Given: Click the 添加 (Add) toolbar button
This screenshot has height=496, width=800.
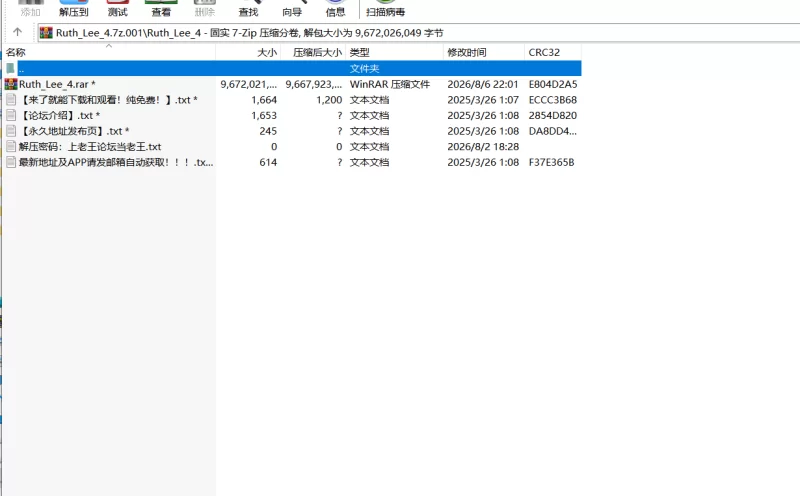Looking at the screenshot, I should pos(30,9).
